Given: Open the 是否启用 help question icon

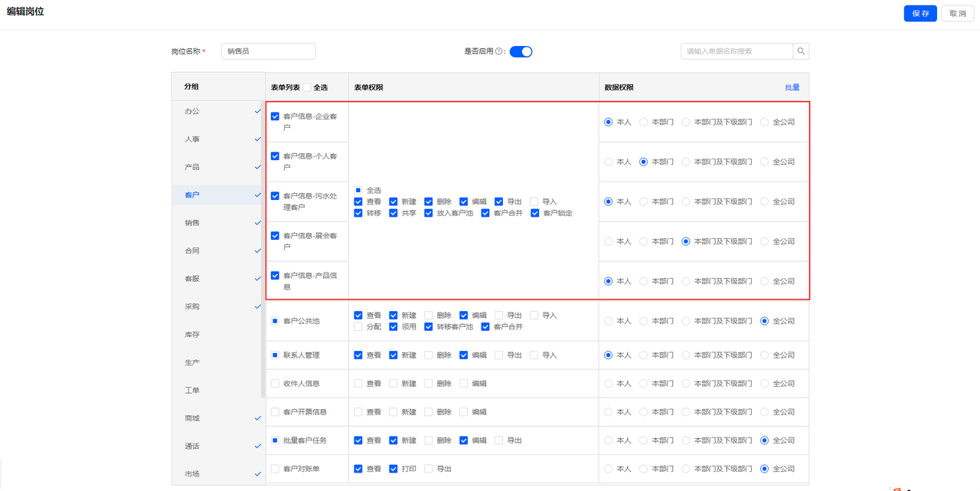Looking at the screenshot, I should click(499, 51).
